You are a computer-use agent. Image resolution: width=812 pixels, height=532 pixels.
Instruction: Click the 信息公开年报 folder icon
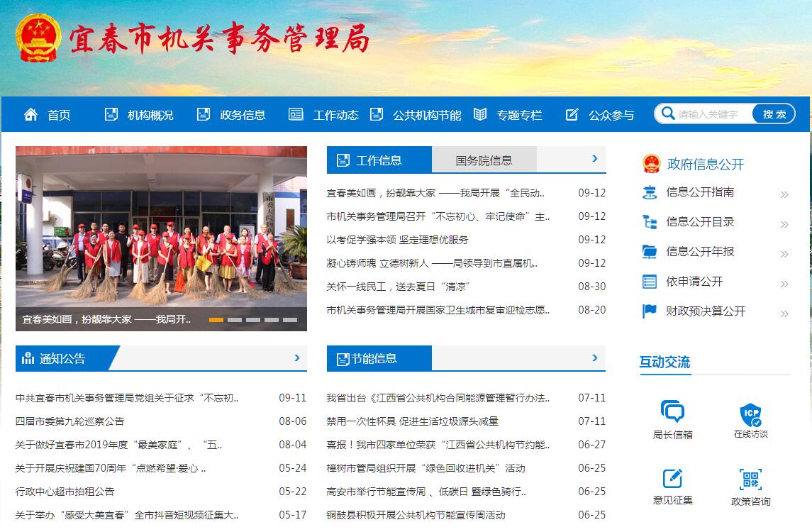point(650,252)
